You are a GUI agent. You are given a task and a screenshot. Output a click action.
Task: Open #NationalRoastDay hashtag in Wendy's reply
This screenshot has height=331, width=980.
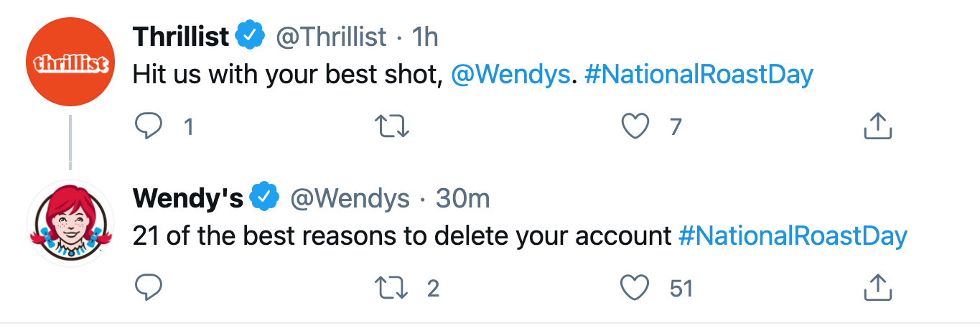click(x=792, y=236)
